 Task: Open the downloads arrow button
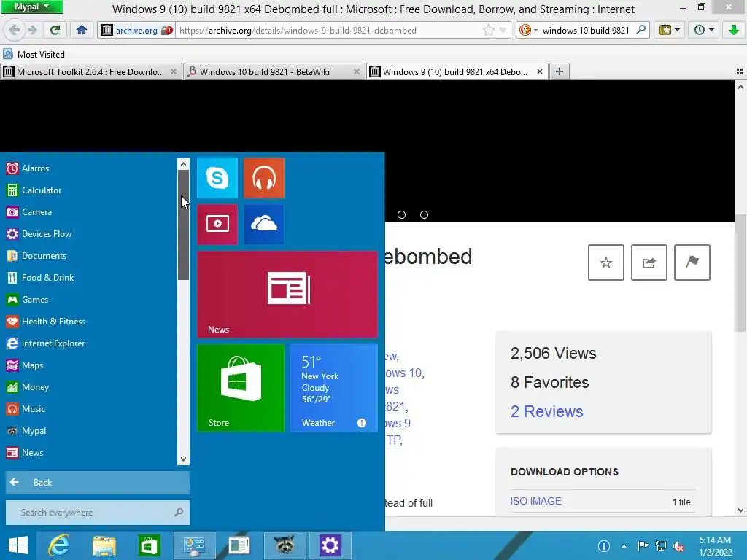coord(734,31)
